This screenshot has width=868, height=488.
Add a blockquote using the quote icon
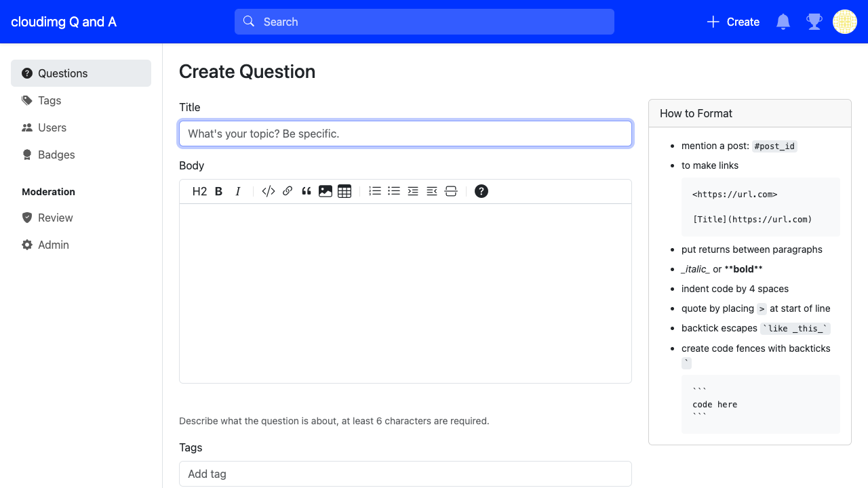pos(307,191)
